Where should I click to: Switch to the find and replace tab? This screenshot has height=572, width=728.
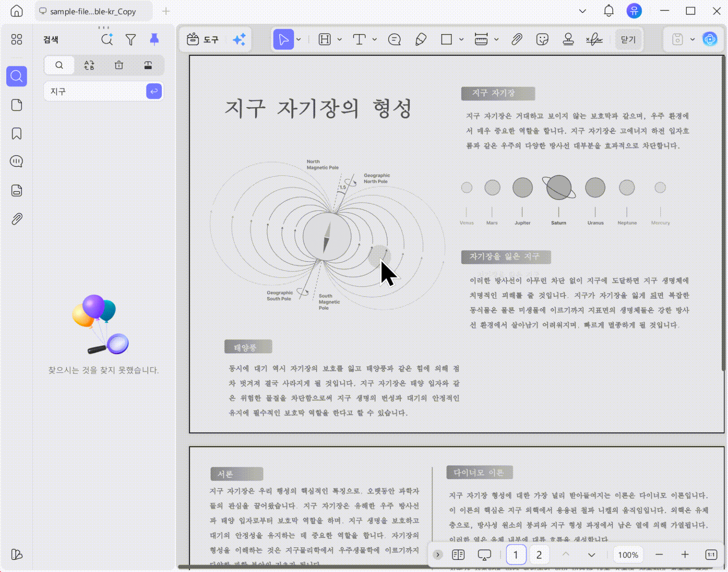click(89, 65)
